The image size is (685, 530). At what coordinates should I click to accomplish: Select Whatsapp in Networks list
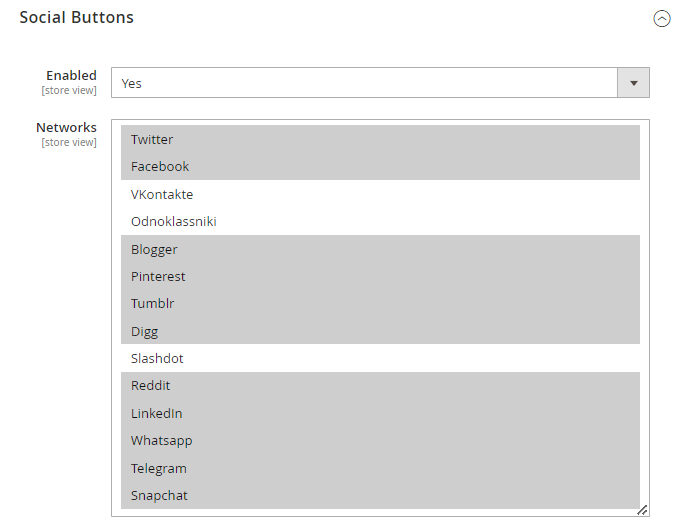(x=380, y=440)
